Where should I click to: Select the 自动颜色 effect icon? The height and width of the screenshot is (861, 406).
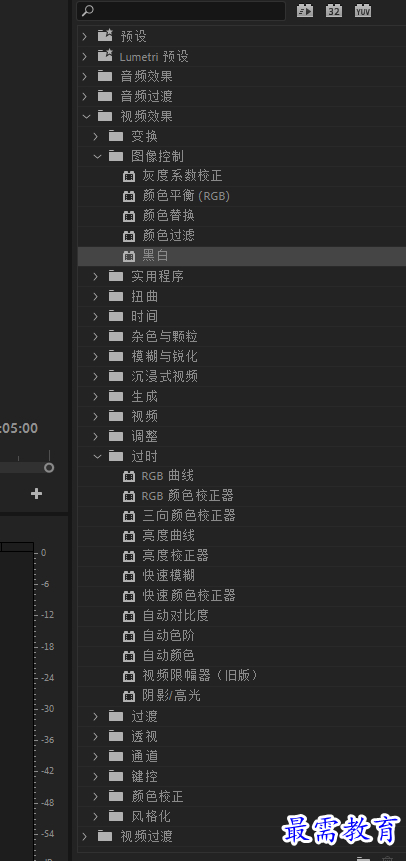pyautogui.click(x=129, y=656)
